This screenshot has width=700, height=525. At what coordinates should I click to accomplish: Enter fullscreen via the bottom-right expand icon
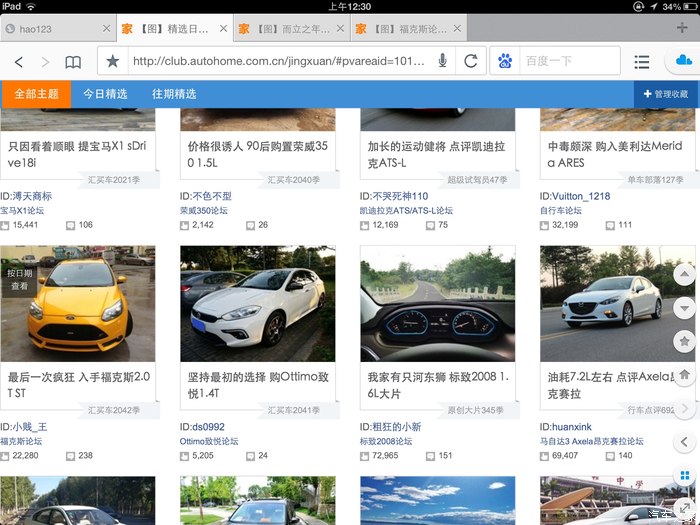click(x=684, y=509)
